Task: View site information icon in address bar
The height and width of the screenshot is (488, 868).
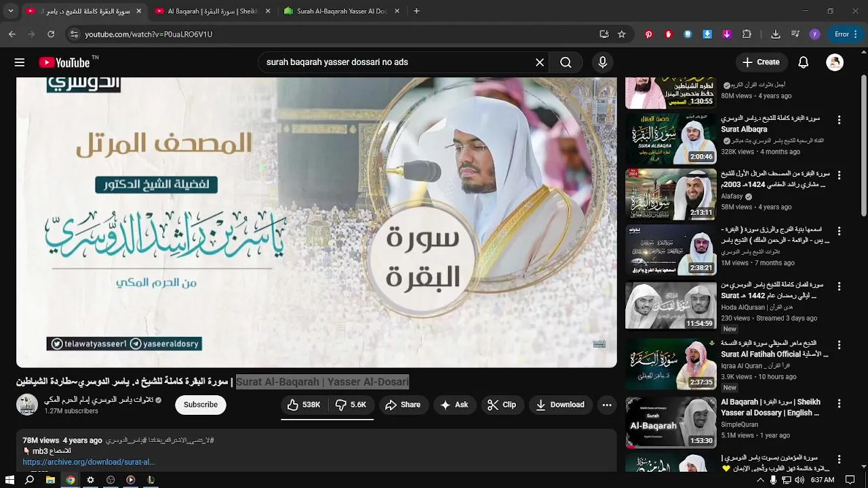Action: [x=75, y=34]
